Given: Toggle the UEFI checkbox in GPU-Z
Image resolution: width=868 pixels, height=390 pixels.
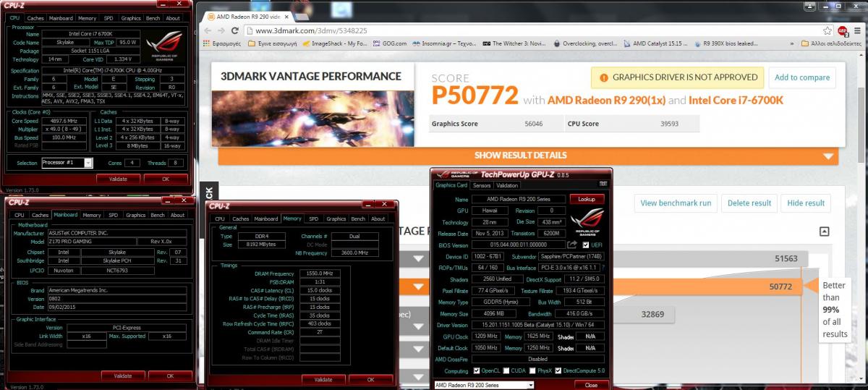Looking at the screenshot, I should [x=586, y=245].
